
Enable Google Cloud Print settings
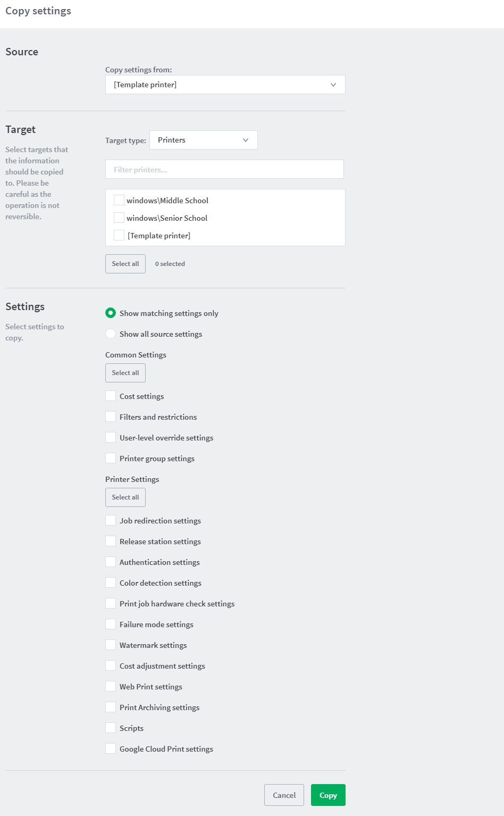(111, 748)
